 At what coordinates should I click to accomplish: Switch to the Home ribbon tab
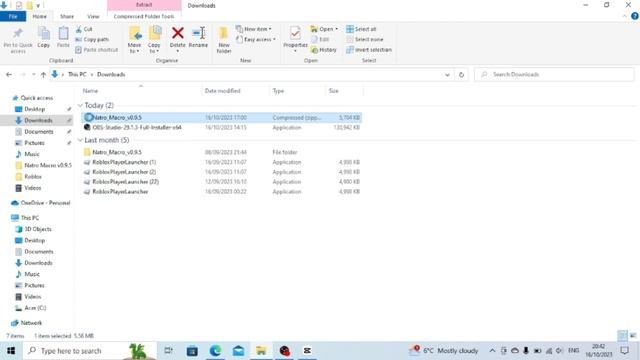pos(40,16)
